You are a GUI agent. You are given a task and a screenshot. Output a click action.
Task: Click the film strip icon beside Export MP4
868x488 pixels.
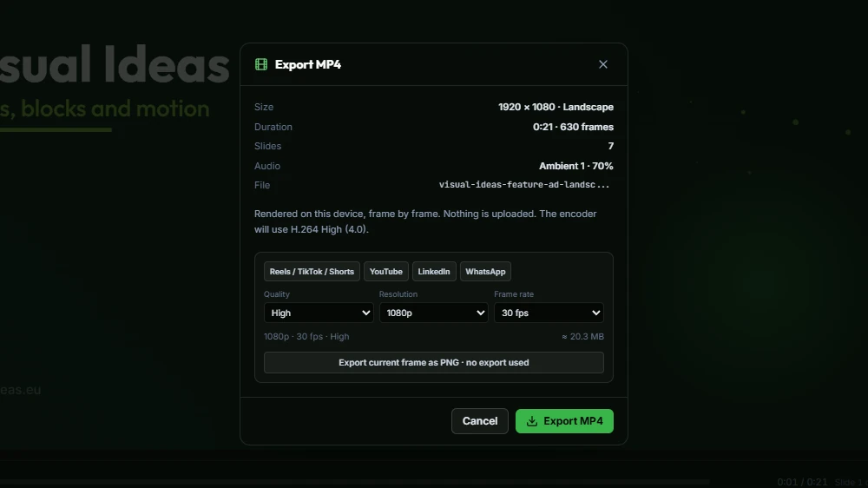(261, 64)
